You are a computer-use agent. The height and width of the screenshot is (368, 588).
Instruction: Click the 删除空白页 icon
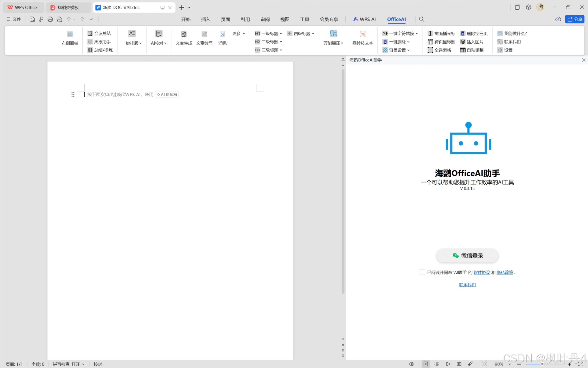463,33
